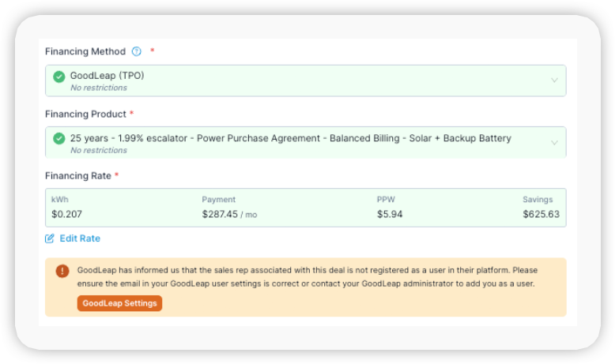Click the PPW column header
615x364 pixels.
[386, 200]
